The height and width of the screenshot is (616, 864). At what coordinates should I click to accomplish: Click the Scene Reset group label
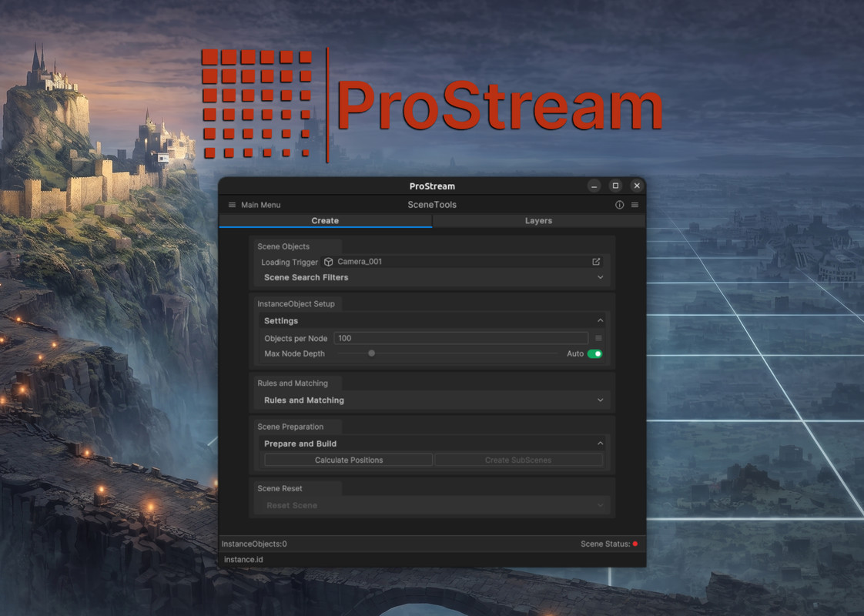(280, 488)
